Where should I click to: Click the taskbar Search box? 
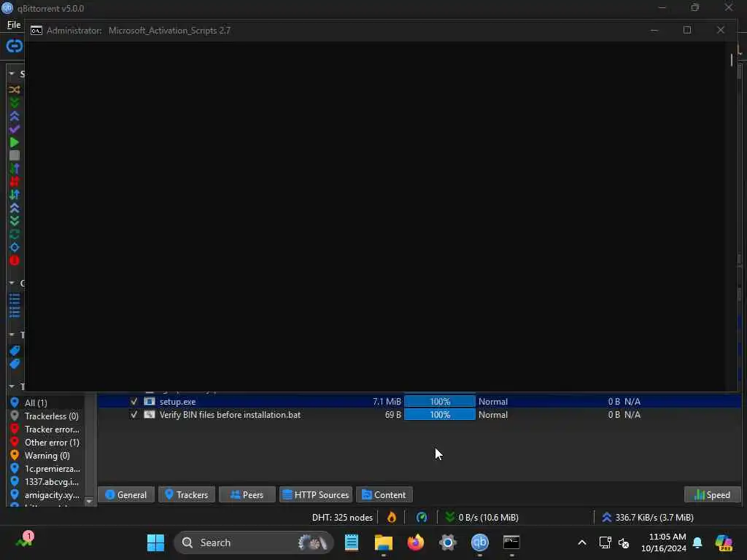click(x=254, y=542)
